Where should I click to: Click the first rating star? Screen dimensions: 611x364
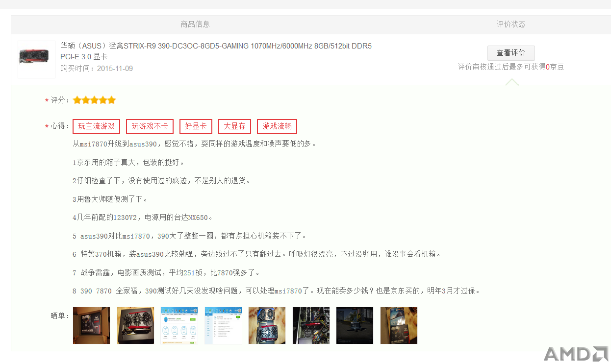click(x=77, y=100)
